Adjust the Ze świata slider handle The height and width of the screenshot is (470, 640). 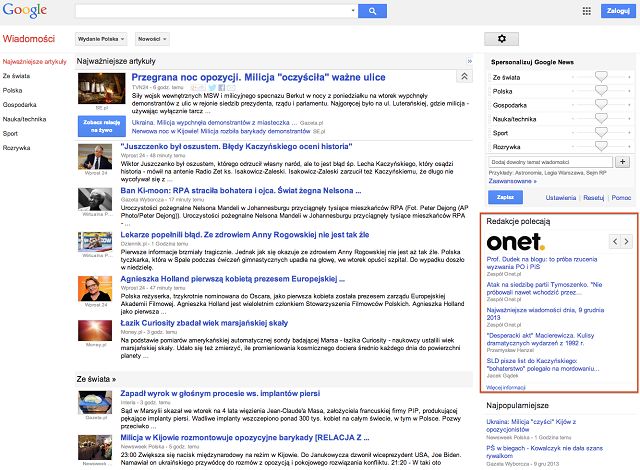tap(601, 77)
